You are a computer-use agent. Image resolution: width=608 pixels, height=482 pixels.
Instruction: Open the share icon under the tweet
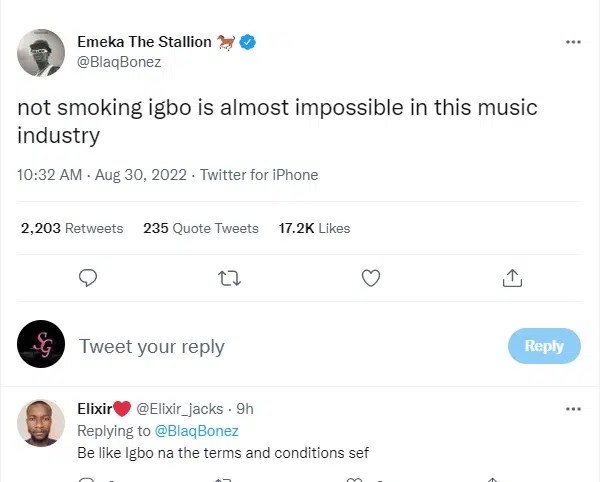coord(512,277)
